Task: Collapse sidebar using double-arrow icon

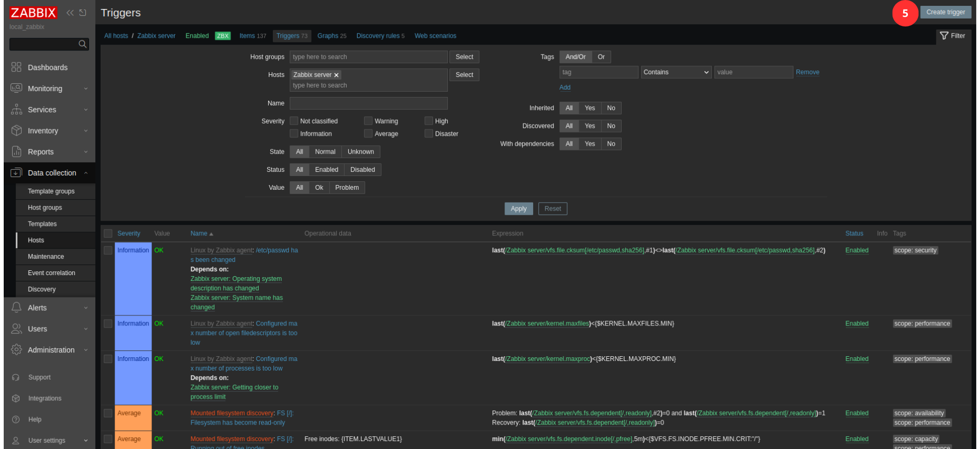Action: pyautogui.click(x=69, y=13)
